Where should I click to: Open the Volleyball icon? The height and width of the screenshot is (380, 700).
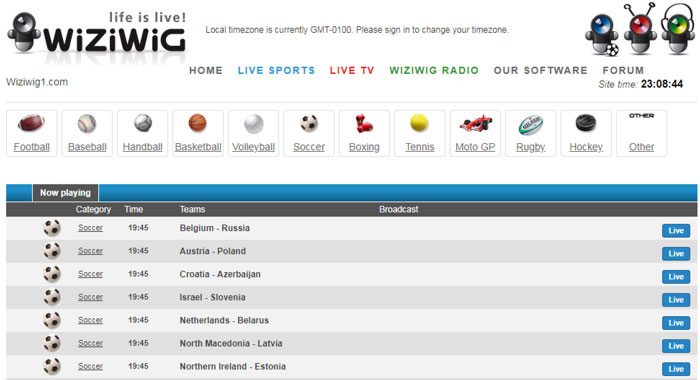pyautogui.click(x=253, y=124)
